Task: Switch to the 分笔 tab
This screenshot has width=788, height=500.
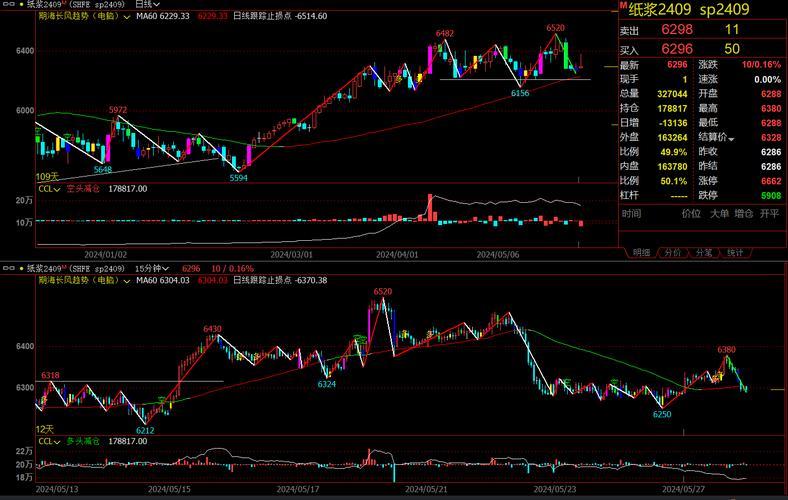Action: 704,252
